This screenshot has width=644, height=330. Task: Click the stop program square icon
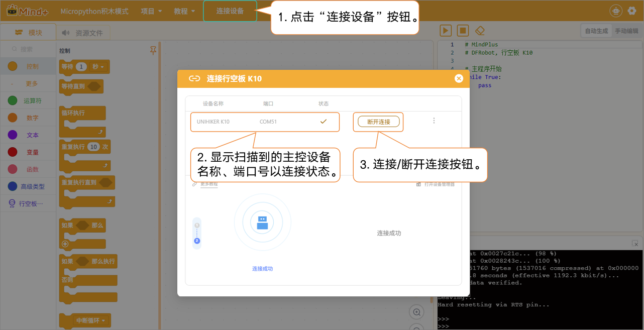point(463,31)
